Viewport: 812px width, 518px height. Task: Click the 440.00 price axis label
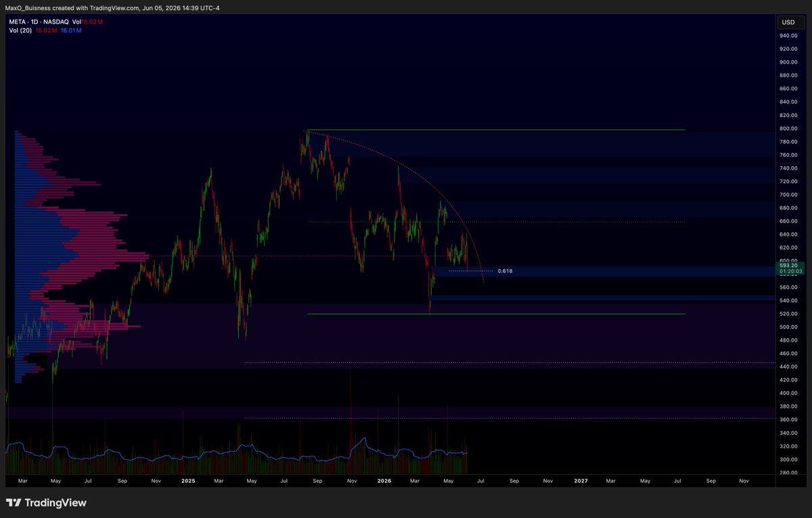point(788,367)
